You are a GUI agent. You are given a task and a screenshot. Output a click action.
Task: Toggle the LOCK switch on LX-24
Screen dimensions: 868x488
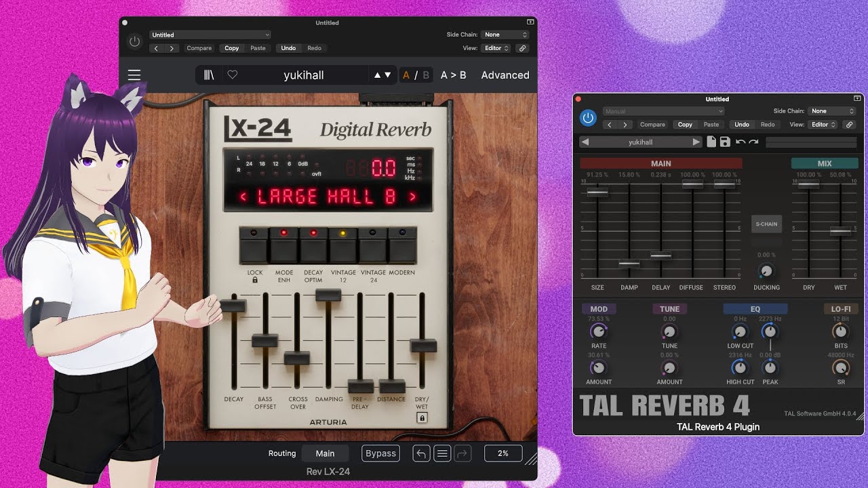coord(254,245)
